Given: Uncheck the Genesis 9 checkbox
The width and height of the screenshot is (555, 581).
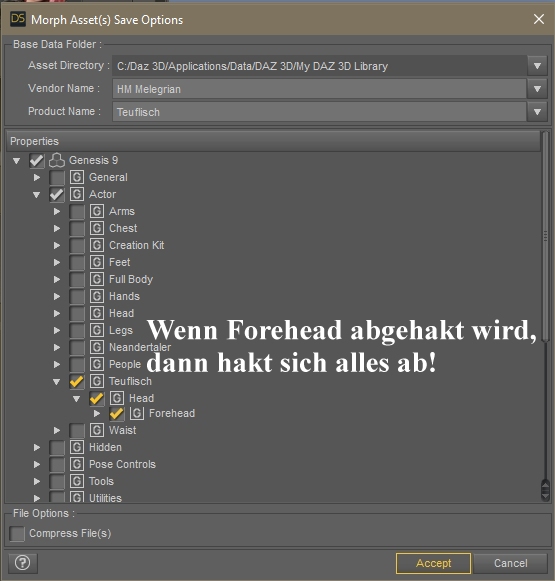Looking at the screenshot, I should (37, 160).
